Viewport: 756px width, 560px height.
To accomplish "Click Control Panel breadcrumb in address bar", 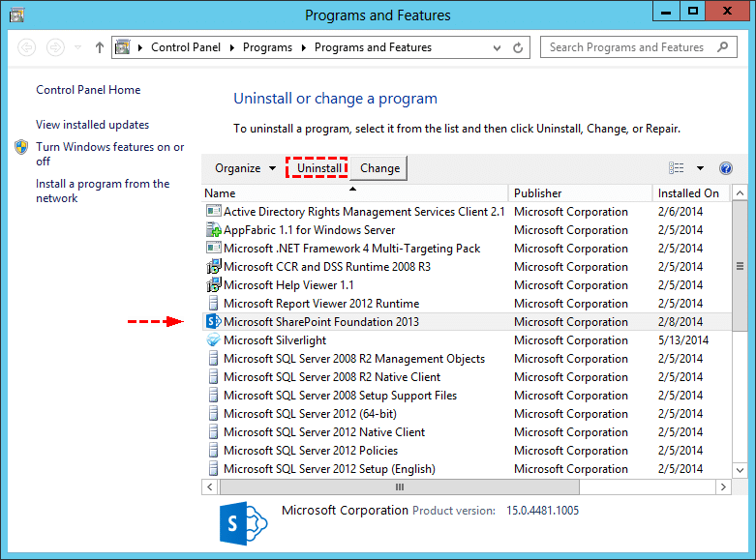I will point(186,47).
